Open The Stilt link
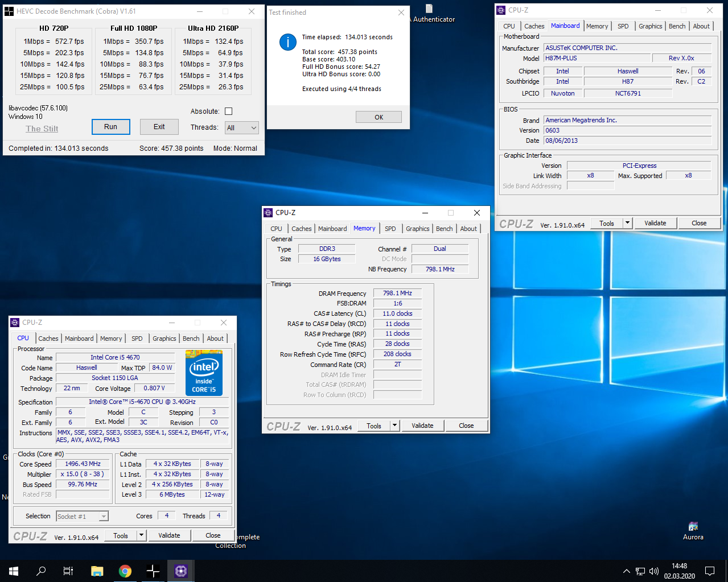728x582 pixels. click(42, 129)
